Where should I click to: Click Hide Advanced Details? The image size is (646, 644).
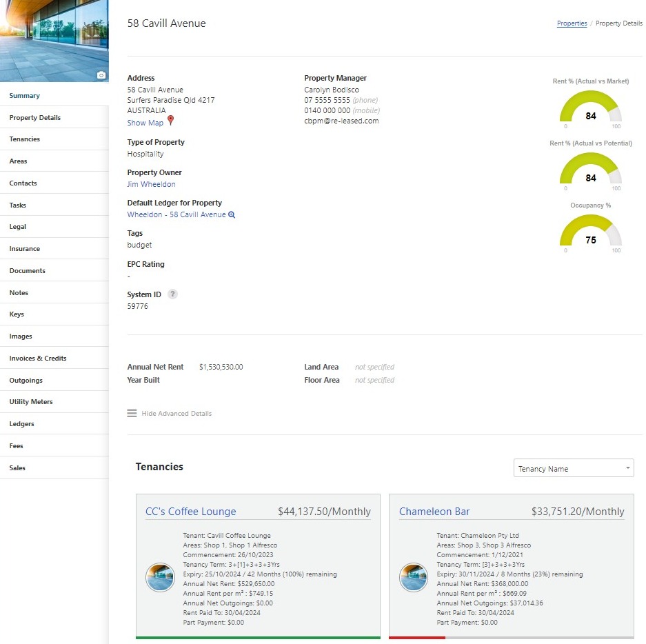coord(176,413)
